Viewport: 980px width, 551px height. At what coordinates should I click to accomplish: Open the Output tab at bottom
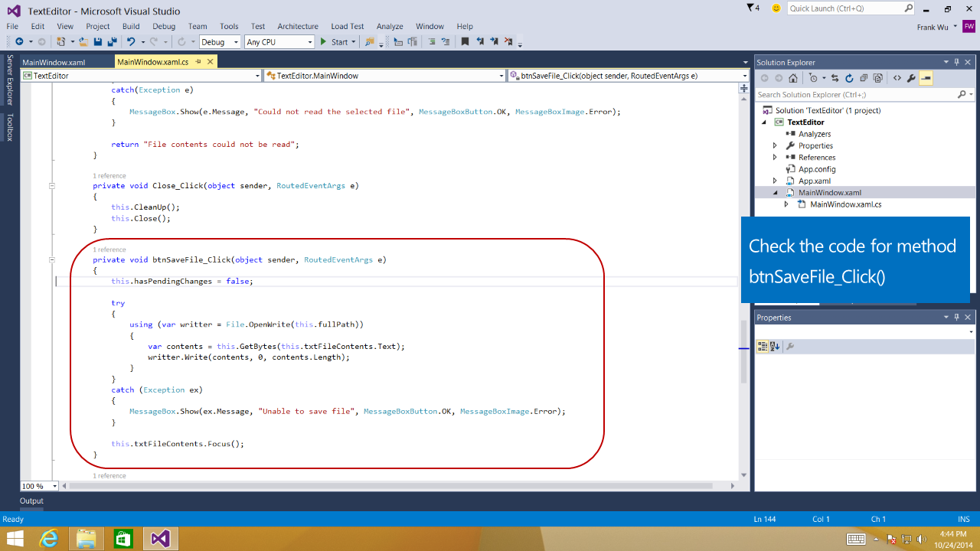tap(31, 500)
